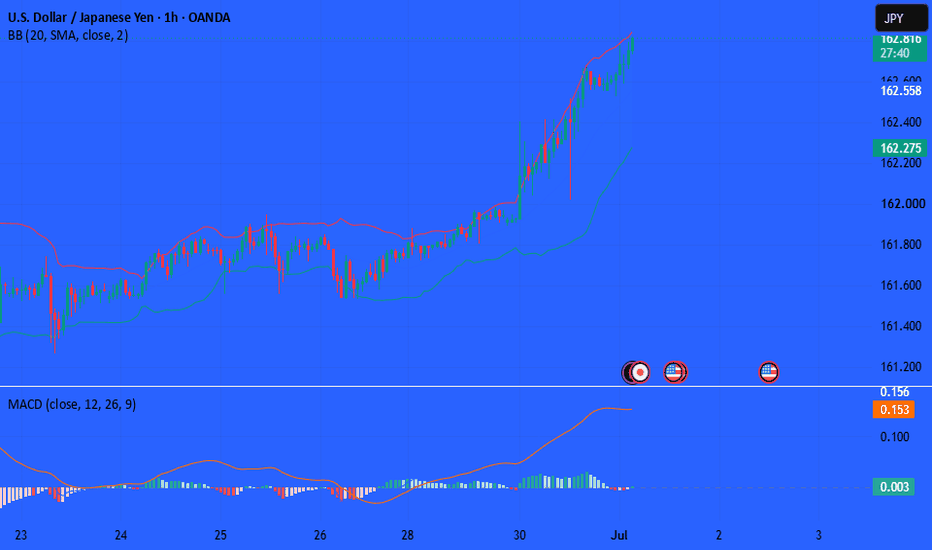Click the 162.558 price label
932x550 pixels.
(900, 91)
